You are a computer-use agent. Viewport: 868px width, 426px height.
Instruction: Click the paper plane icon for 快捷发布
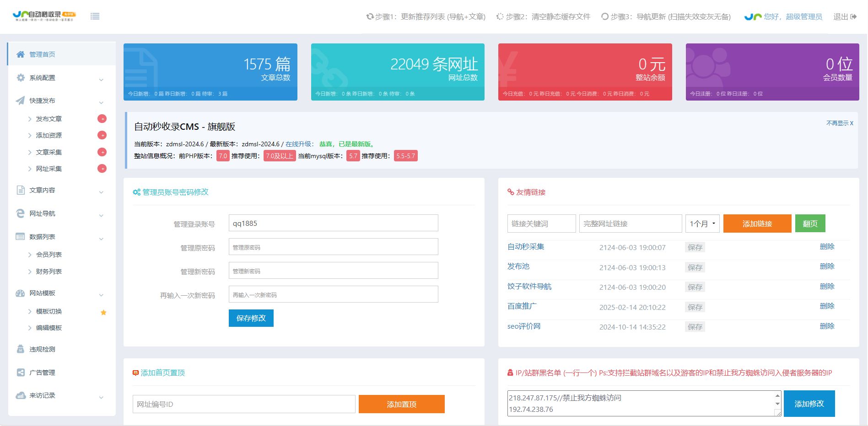tap(21, 101)
